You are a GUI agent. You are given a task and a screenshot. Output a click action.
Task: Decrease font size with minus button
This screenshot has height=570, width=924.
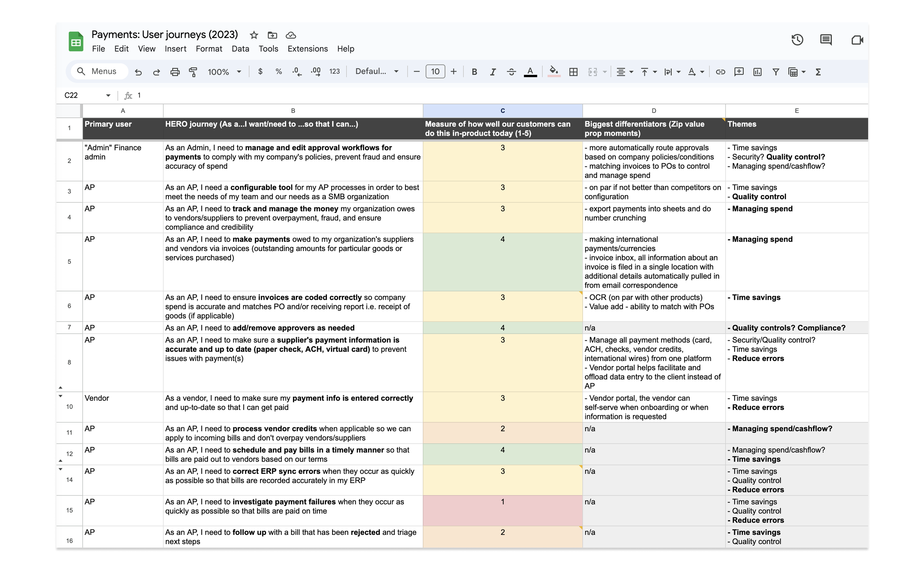[x=416, y=71]
